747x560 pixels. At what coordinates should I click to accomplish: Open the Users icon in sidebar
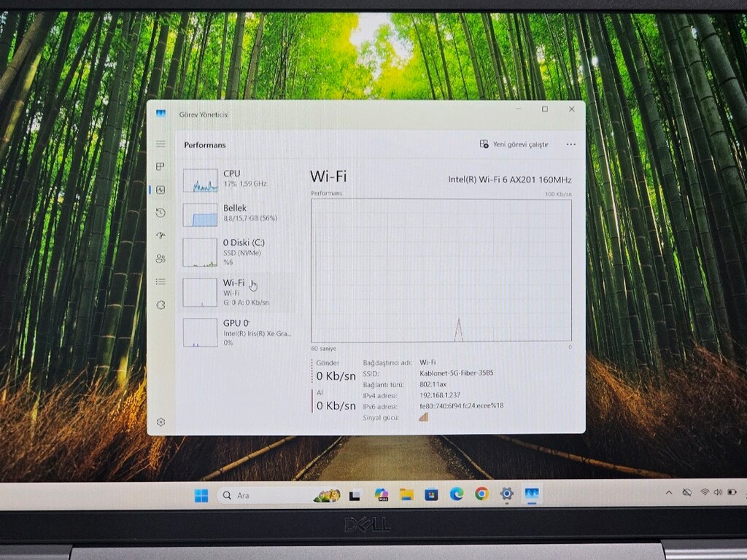coord(160,259)
